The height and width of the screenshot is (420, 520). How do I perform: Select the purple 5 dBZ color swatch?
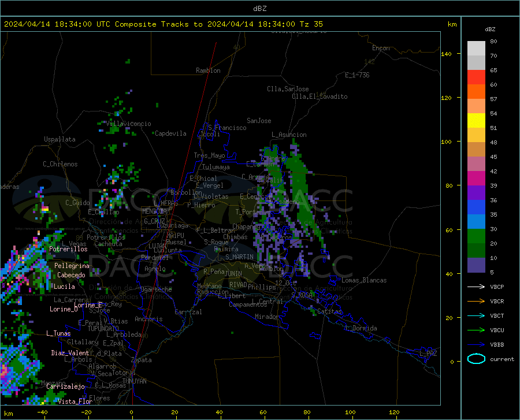[x=476, y=265]
